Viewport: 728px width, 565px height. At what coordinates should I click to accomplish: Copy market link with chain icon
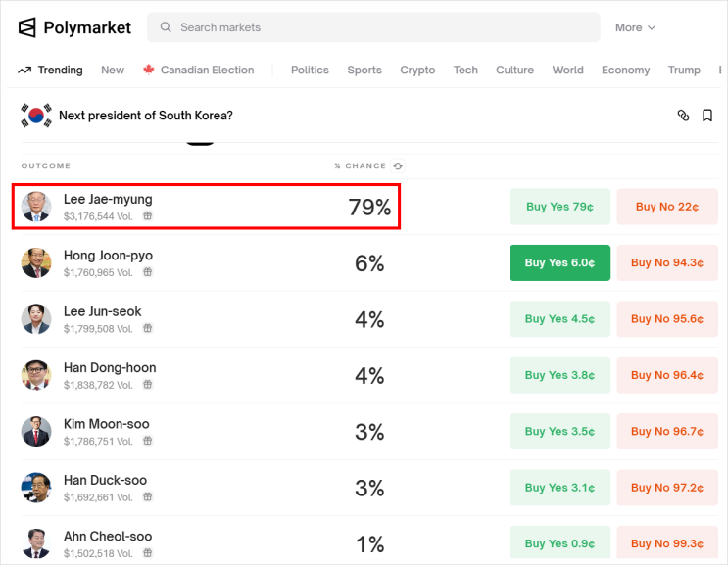tap(684, 116)
